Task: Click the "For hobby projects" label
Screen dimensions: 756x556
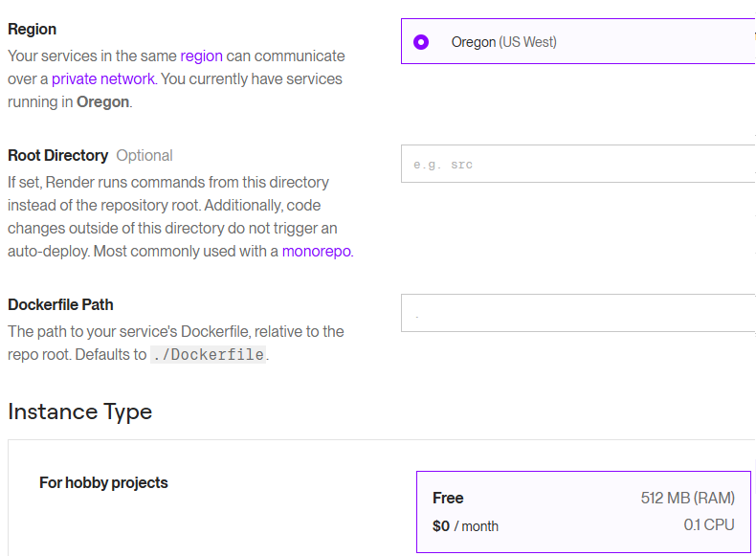Action: tap(103, 483)
